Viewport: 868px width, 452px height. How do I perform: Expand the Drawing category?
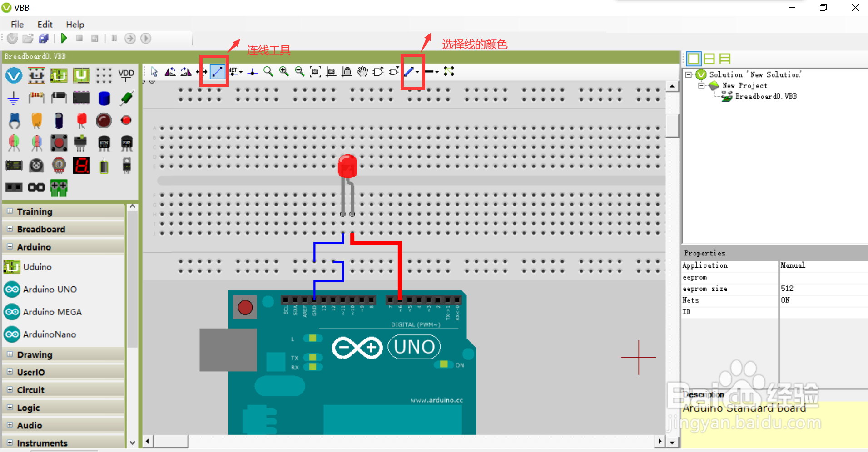(x=10, y=354)
